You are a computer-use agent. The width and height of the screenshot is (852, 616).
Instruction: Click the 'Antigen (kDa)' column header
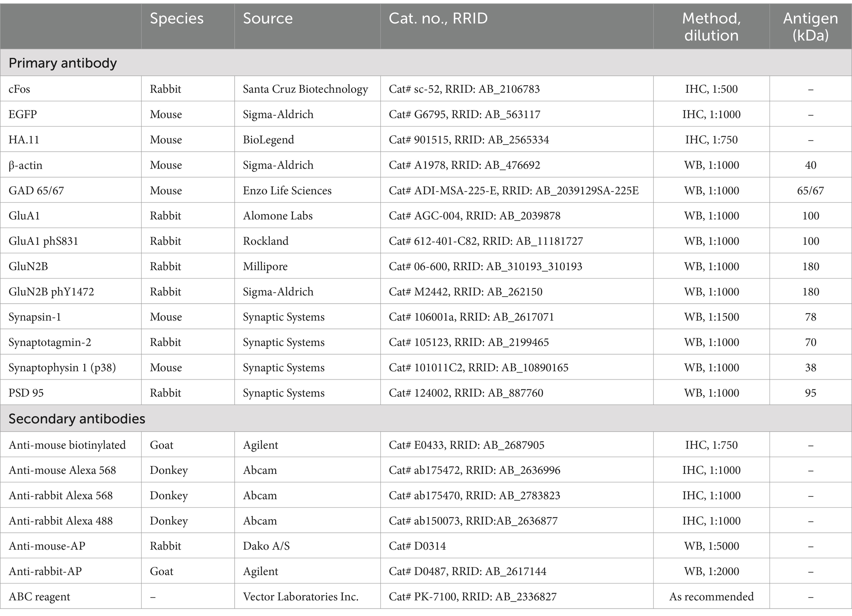(811, 27)
